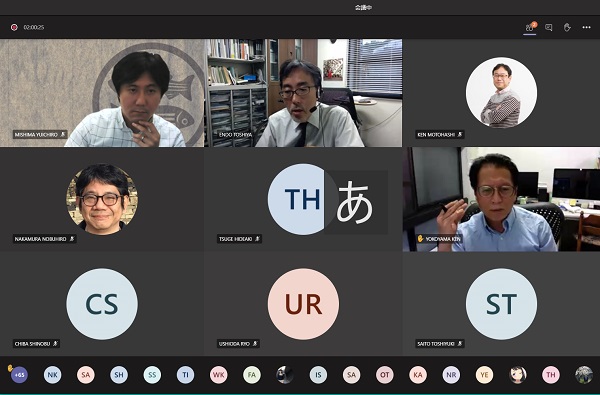This screenshot has width=600, height=395.
Task: Click the red recording indicator icon
Action: pos(14,28)
